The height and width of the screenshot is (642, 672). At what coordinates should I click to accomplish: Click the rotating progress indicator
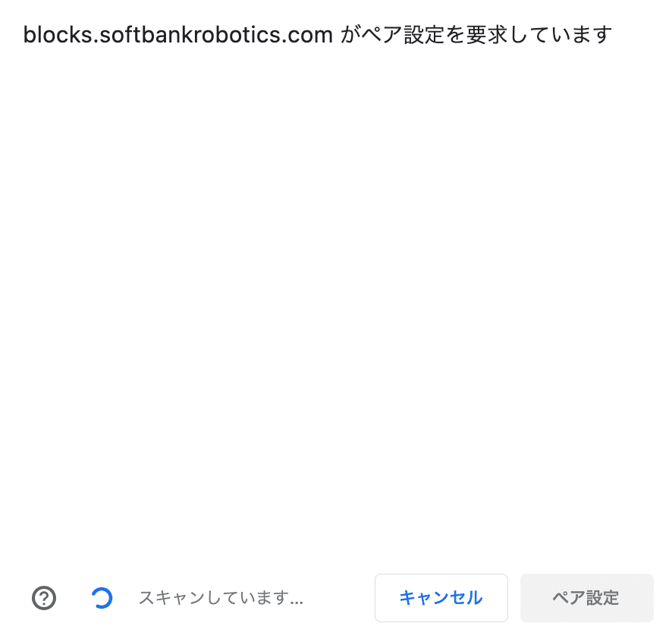click(102, 598)
